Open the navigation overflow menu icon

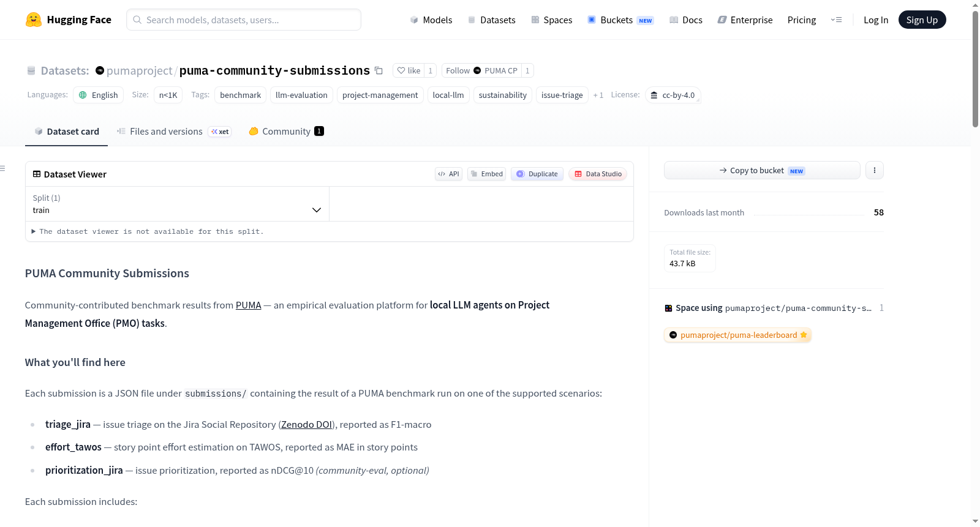pos(836,20)
